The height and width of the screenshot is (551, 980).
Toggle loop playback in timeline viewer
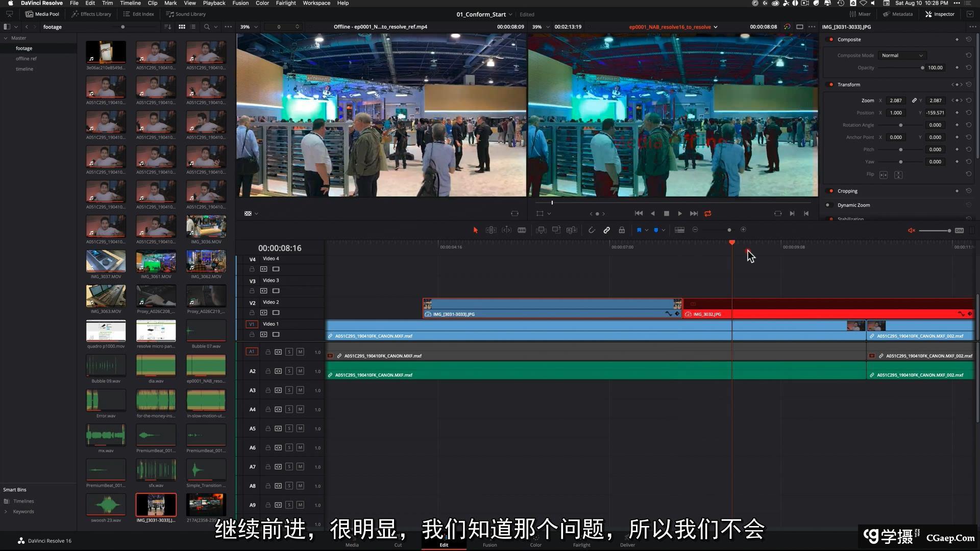[707, 214]
